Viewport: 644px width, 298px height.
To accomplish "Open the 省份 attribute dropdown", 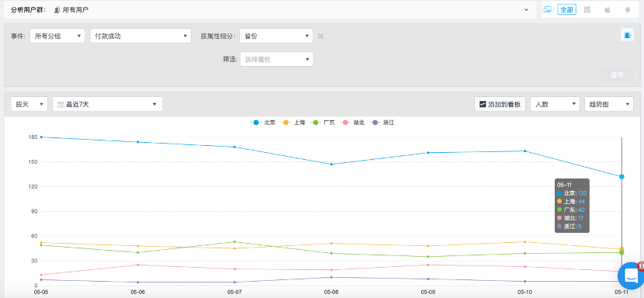I will (276, 36).
